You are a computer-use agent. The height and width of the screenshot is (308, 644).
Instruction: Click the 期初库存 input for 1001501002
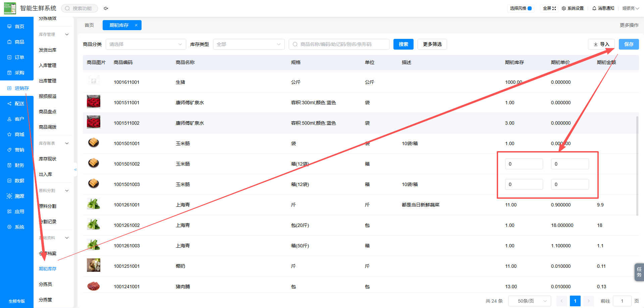point(524,164)
